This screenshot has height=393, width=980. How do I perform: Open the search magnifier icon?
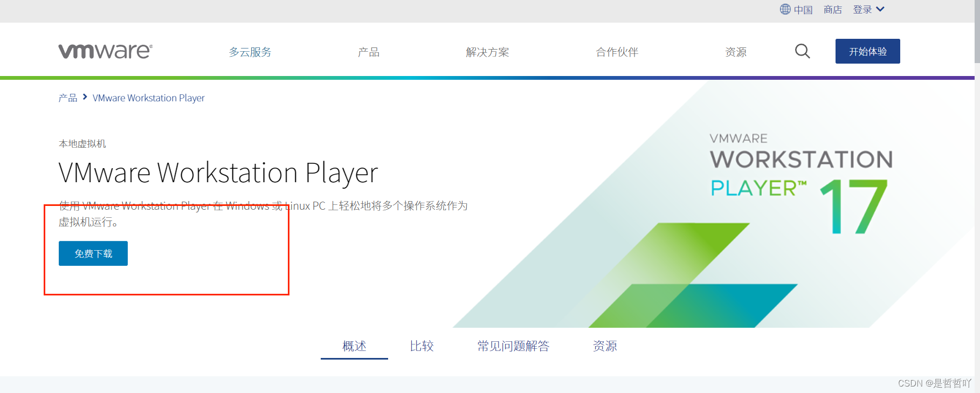tap(802, 51)
